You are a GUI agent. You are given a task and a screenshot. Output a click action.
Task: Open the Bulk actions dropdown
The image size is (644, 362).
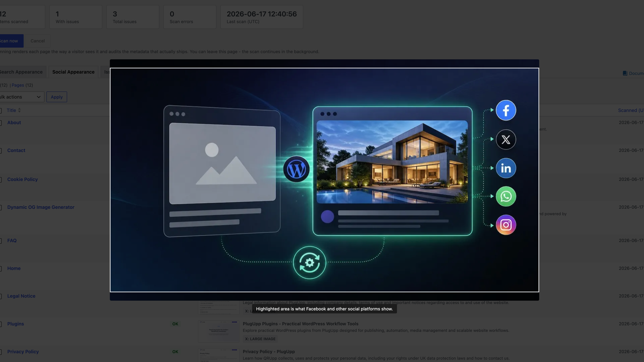click(22, 97)
